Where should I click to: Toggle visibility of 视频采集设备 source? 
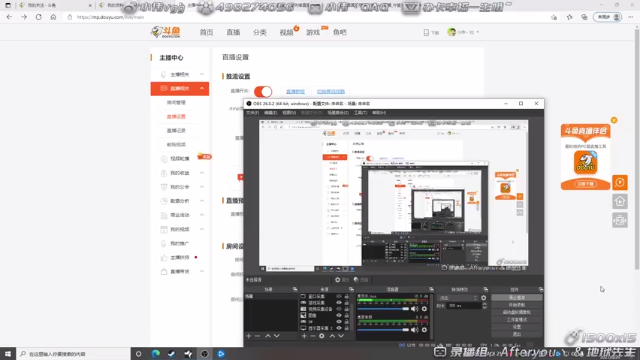point(339,309)
